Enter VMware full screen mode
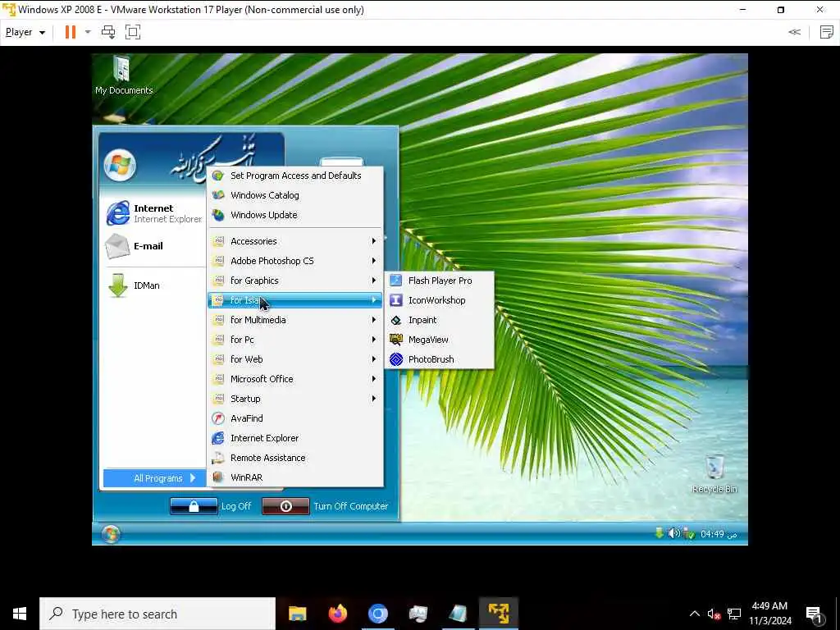Viewport: 840px width, 630px height. pos(133,32)
